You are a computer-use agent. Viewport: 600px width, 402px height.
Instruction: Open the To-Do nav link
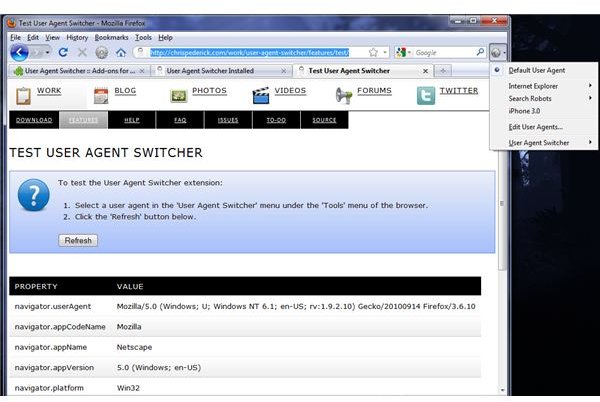pyautogui.click(x=276, y=120)
